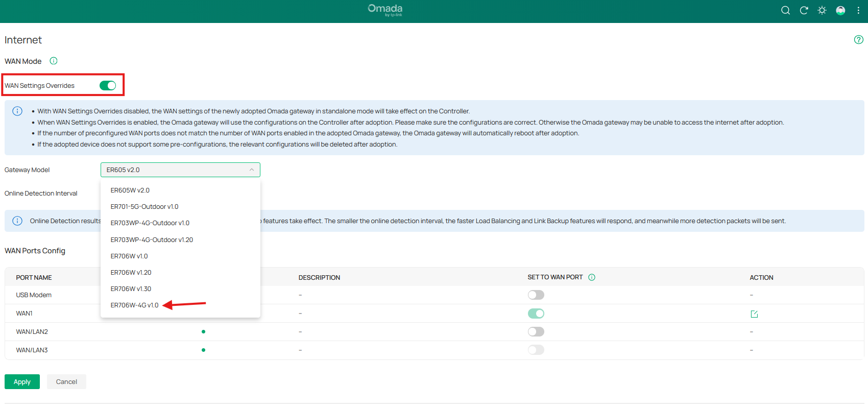Disable WAN Settings Overrides toggle
The width and height of the screenshot is (868, 409).
click(x=108, y=85)
